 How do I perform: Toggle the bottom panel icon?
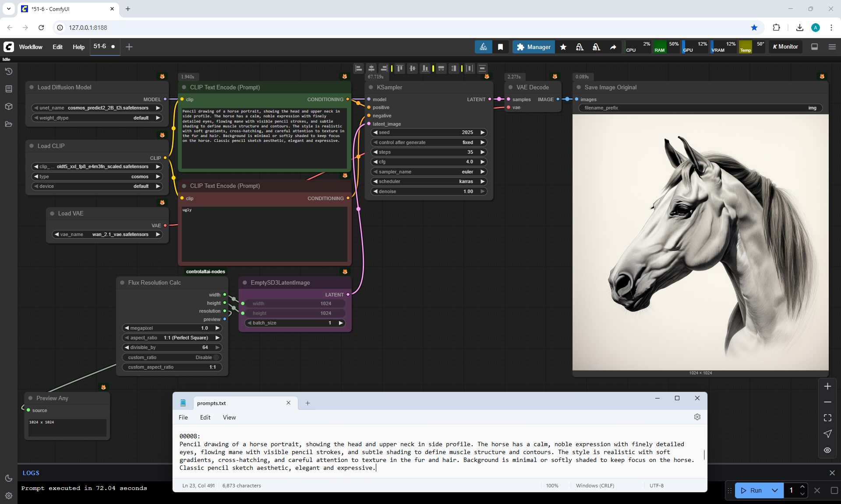[x=814, y=47]
